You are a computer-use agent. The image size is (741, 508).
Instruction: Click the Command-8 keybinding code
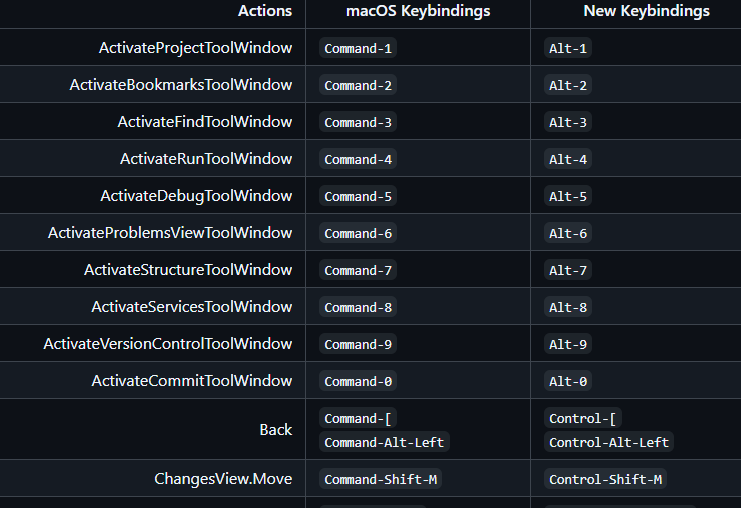pyautogui.click(x=358, y=307)
